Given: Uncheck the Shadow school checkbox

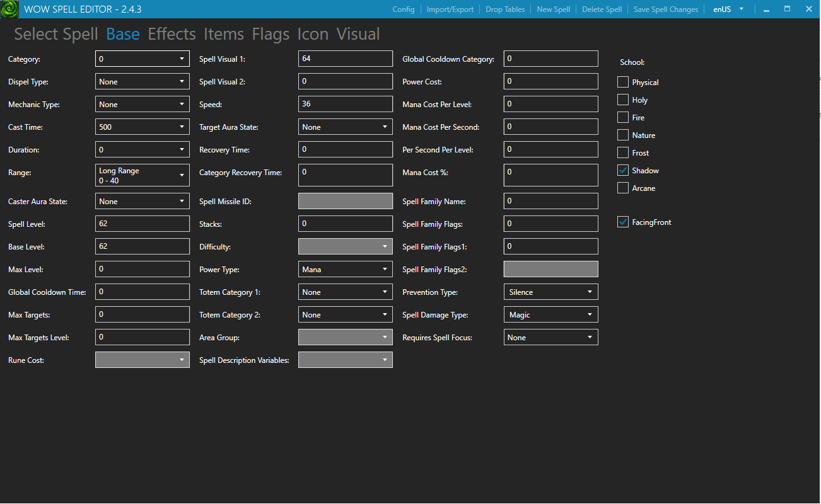Looking at the screenshot, I should (x=623, y=169).
